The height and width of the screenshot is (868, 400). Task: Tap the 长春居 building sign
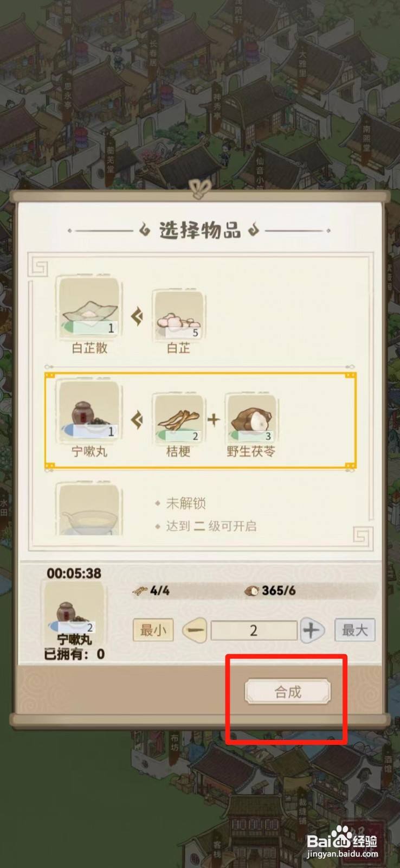[153, 48]
